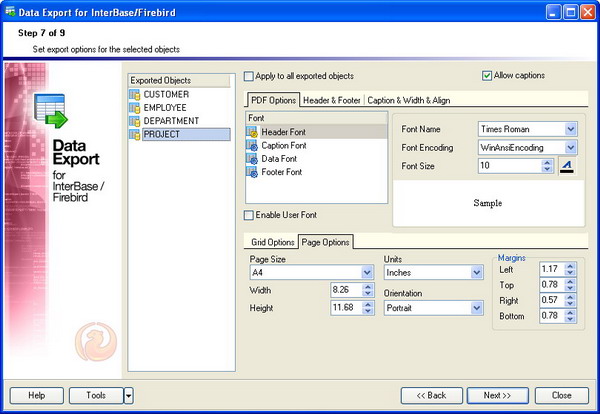Enable Apply to all exported objects
The image size is (600, 414).
click(x=249, y=76)
